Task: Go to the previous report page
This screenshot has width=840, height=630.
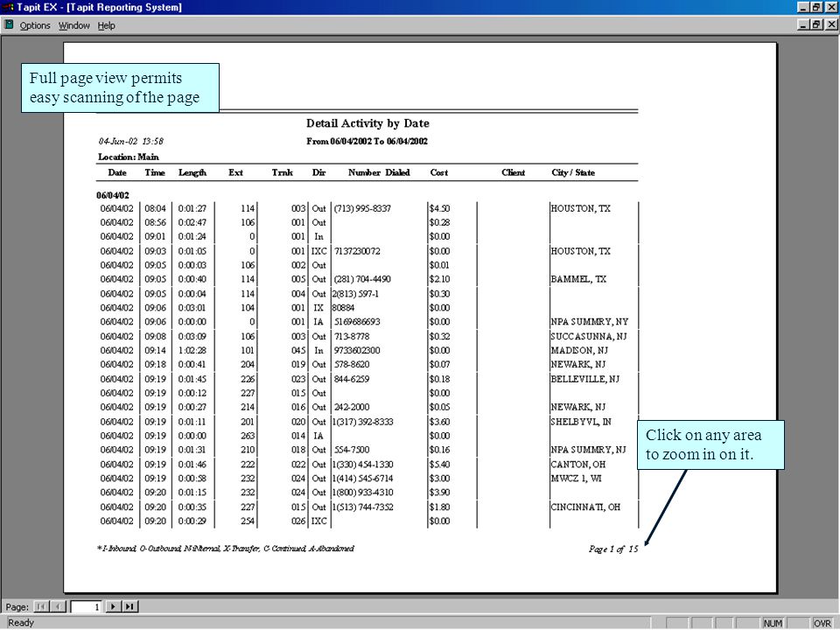Action: pyautogui.click(x=58, y=607)
